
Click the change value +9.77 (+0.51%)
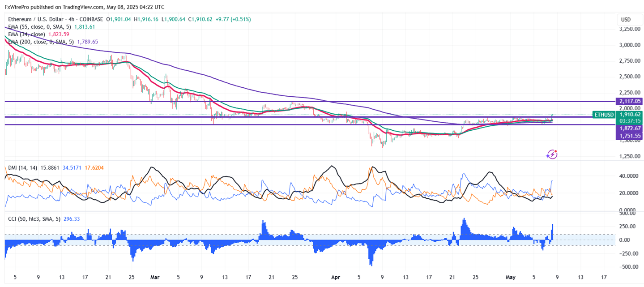(x=233, y=19)
